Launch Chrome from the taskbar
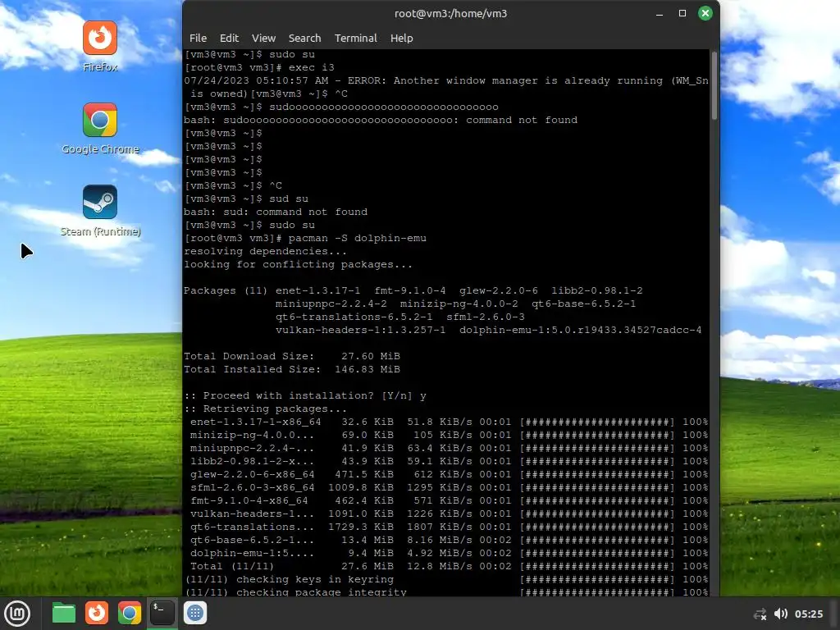The width and height of the screenshot is (840, 630). (129, 613)
